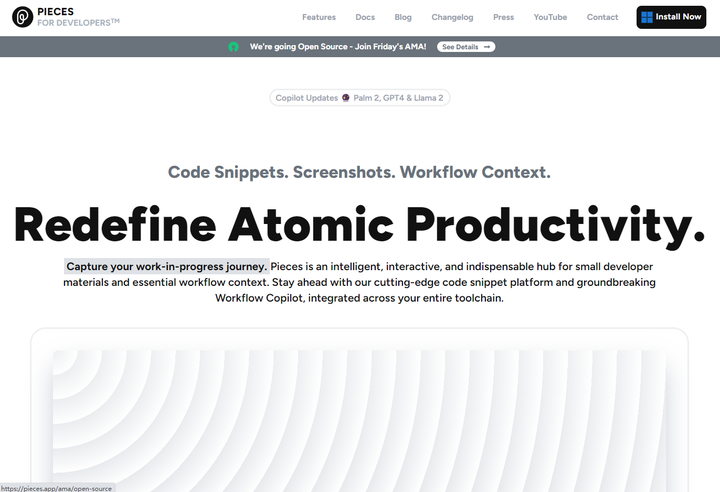Click the green icon in announcement banner

(233, 47)
